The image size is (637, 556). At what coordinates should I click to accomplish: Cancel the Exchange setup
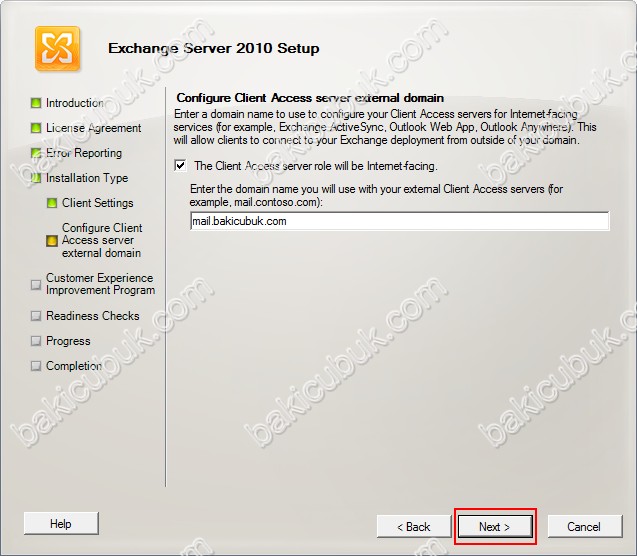coord(584,527)
